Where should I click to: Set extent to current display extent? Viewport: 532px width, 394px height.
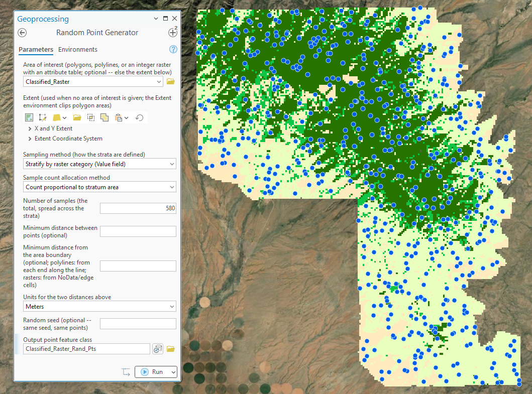pos(29,117)
